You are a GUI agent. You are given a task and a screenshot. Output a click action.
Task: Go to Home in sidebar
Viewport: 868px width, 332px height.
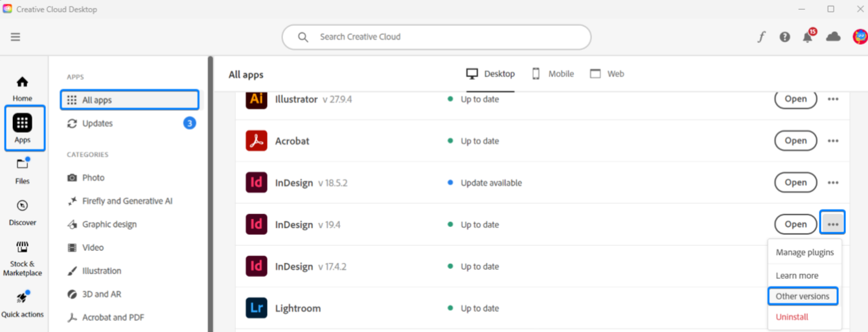coord(23,89)
